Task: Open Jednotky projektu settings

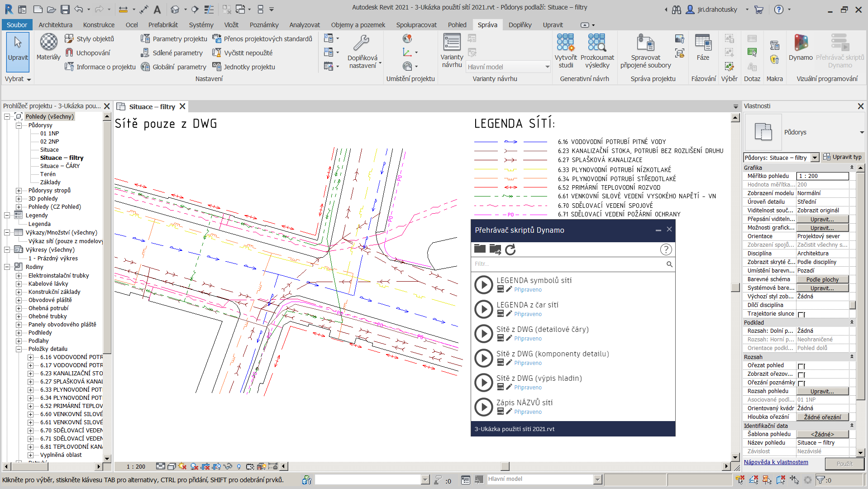Action: (244, 67)
